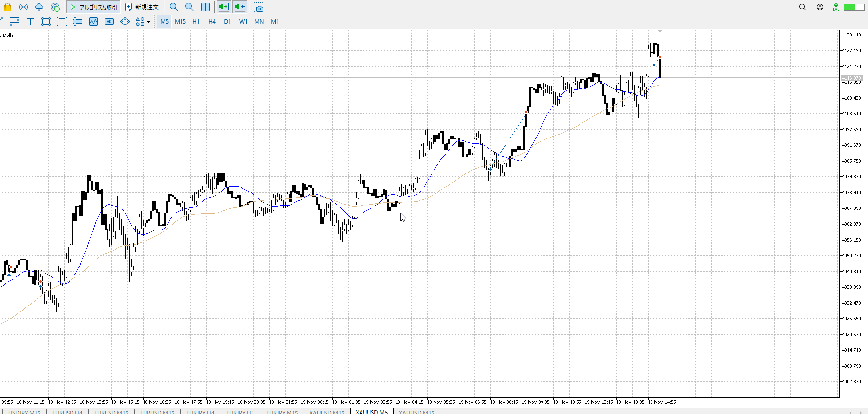Click the signals broadcast icon
Viewport: 868px width, 414px height.
pos(23,7)
